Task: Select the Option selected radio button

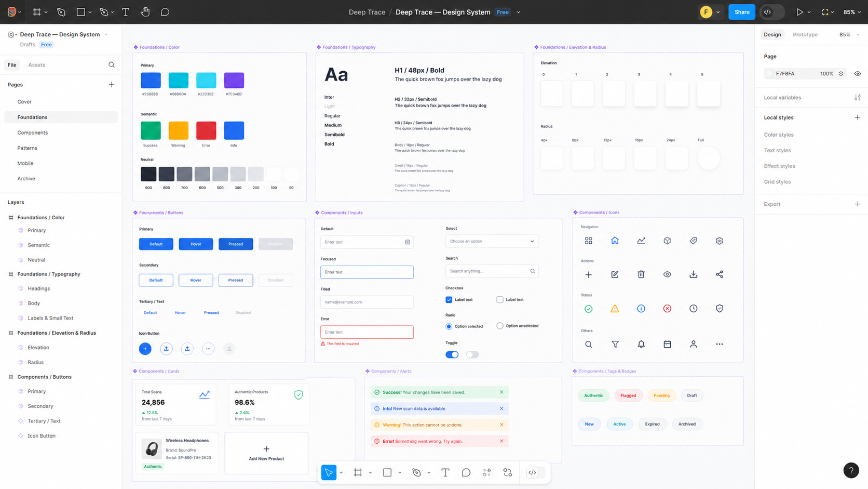Action: coord(449,326)
